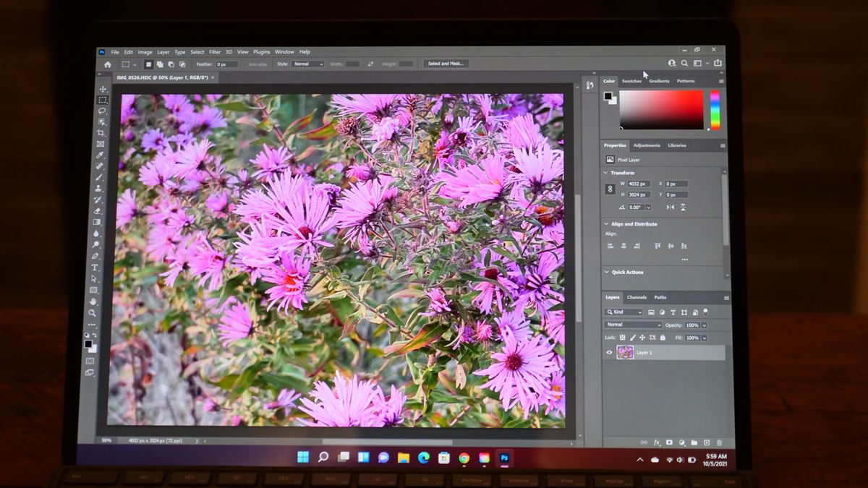Switch to the Channels tab
868x488 pixels.
pyautogui.click(x=637, y=296)
